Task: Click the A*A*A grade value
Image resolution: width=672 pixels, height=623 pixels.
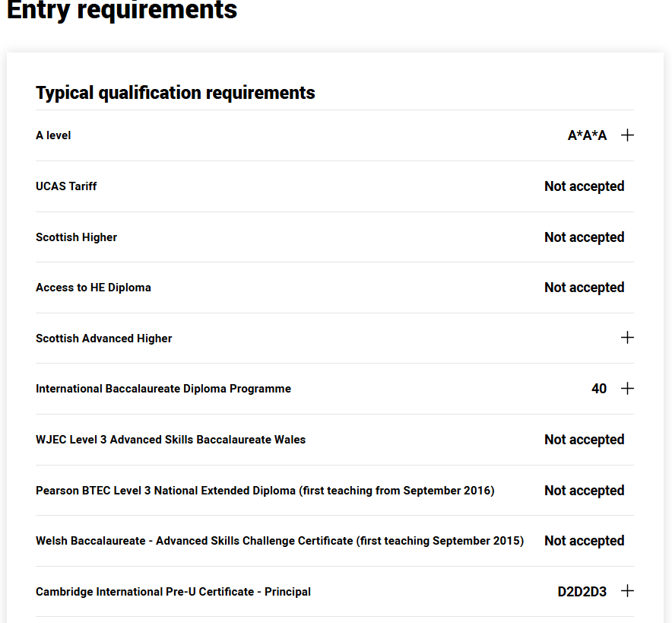Action: point(587,135)
